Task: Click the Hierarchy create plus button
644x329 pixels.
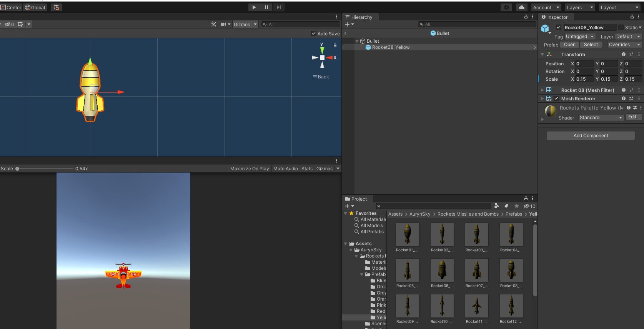Action: (x=349, y=24)
